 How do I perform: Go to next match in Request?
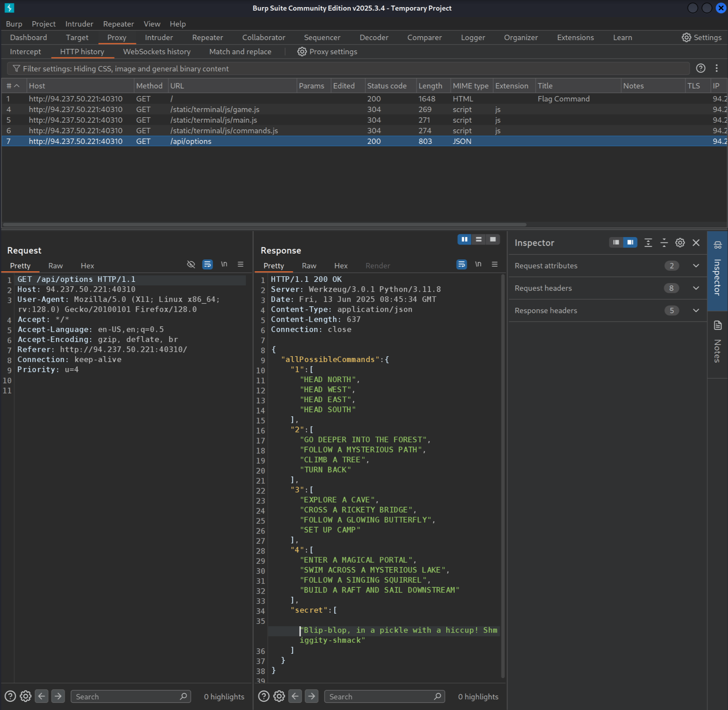(58, 696)
